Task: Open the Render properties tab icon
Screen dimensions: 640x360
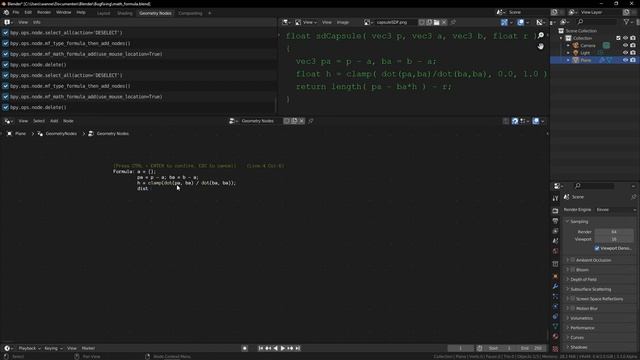Action: pyautogui.click(x=555, y=211)
